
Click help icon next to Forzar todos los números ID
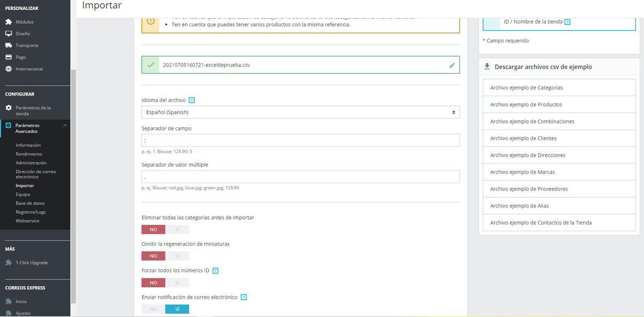point(215,271)
